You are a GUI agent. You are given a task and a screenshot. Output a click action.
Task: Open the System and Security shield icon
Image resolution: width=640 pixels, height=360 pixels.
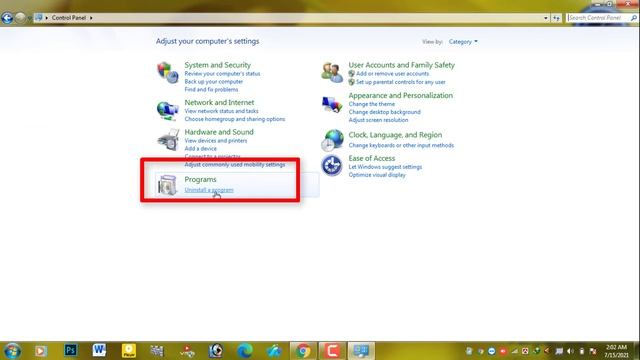tap(168, 72)
